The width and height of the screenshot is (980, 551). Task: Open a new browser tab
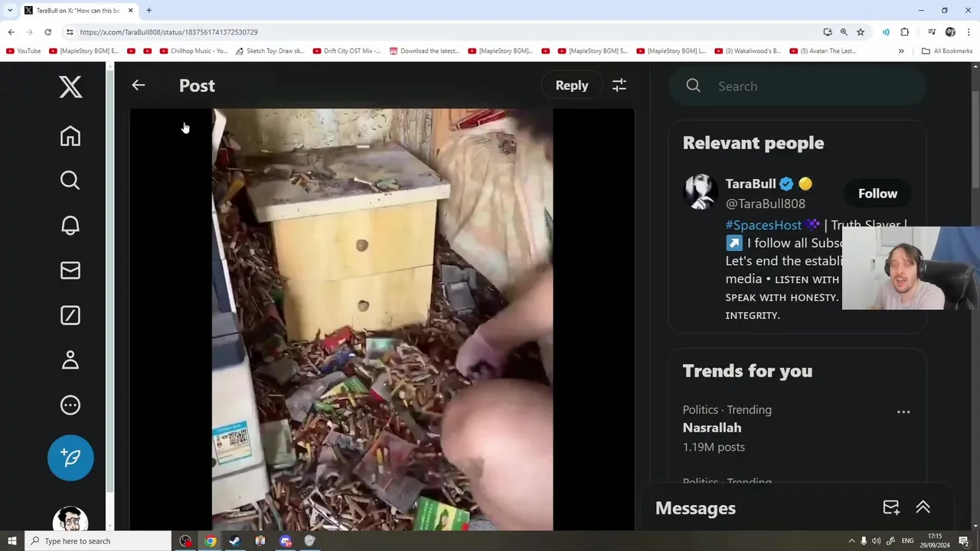pos(149,11)
